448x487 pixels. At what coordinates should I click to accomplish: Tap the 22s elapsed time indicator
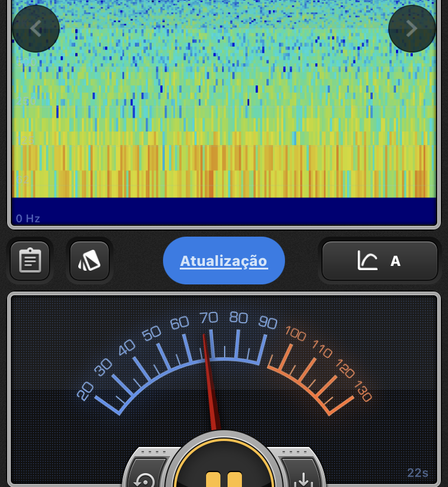point(418,473)
